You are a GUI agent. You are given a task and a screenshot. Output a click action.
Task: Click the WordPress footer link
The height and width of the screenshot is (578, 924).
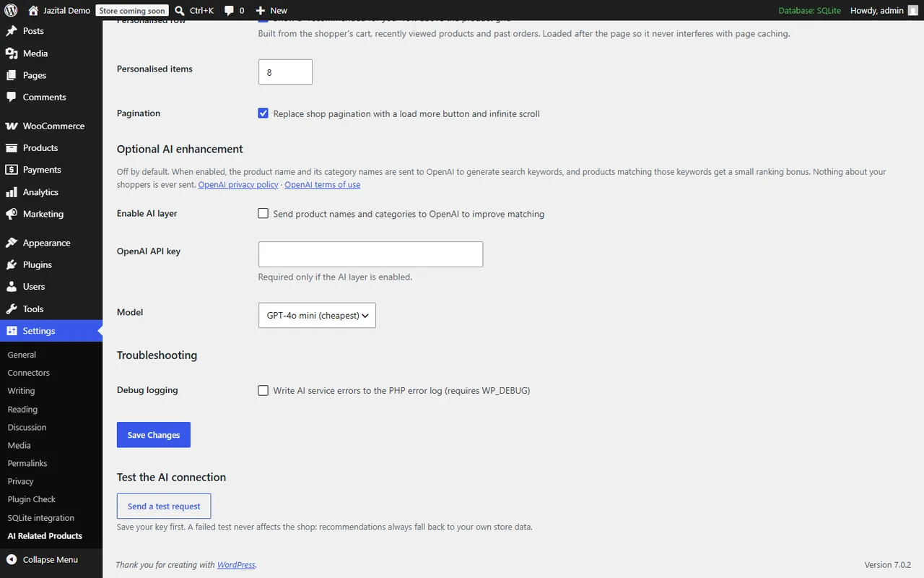tap(236, 565)
